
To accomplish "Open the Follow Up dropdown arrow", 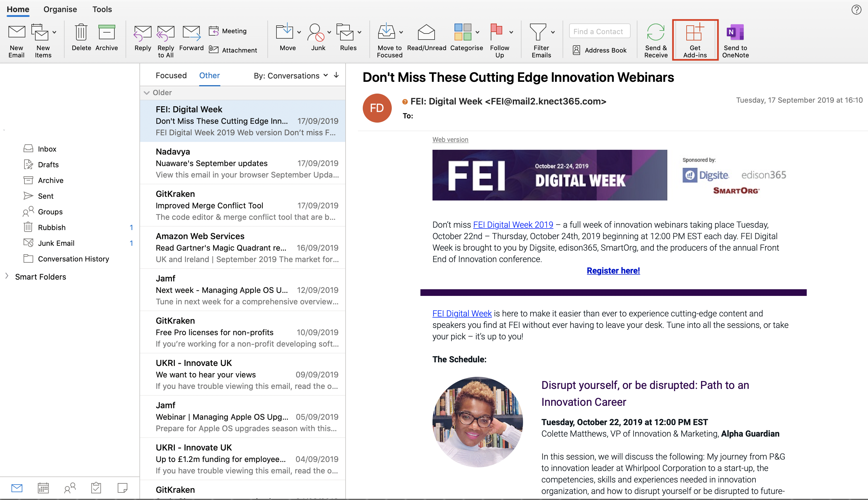I will coord(511,32).
